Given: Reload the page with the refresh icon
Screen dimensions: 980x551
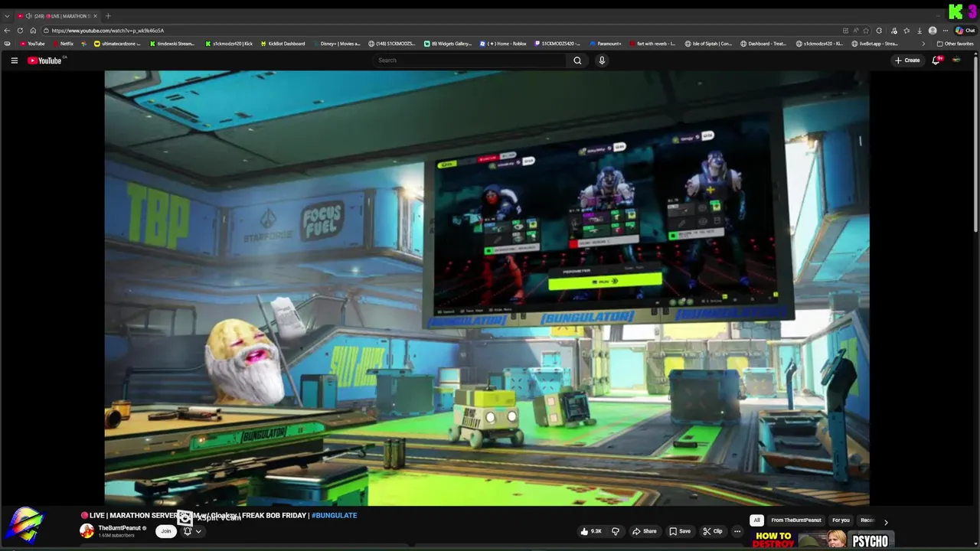Looking at the screenshot, I should [x=21, y=31].
